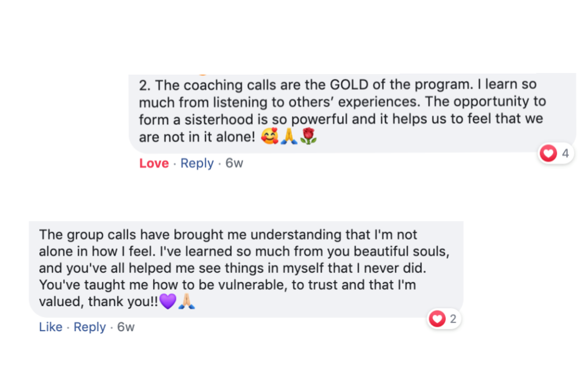Remove the Love reaction on coaching calls comment
This screenshot has width=588, height=389.
coord(154,163)
